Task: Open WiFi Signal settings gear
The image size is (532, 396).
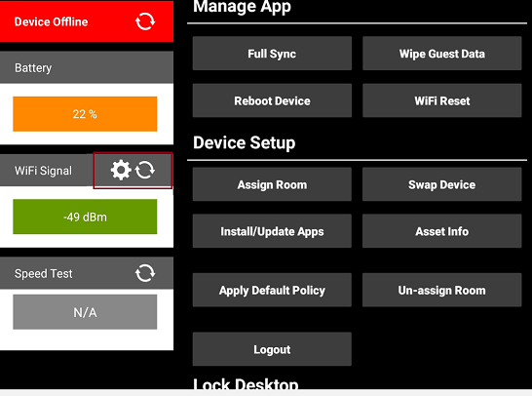Action: tap(121, 170)
